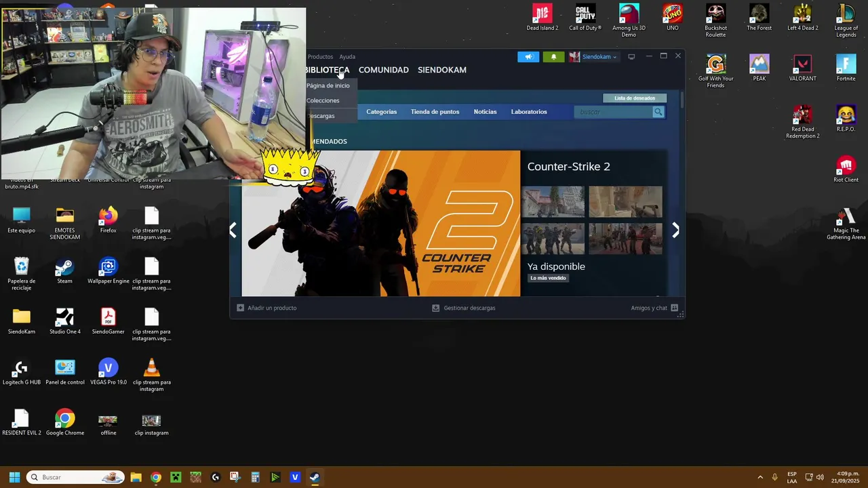Select Golf With Your Friends icon

coord(715,71)
